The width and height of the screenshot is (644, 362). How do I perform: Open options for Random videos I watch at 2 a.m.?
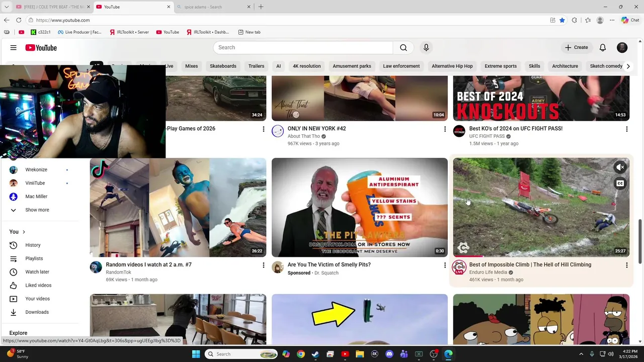[263, 265]
